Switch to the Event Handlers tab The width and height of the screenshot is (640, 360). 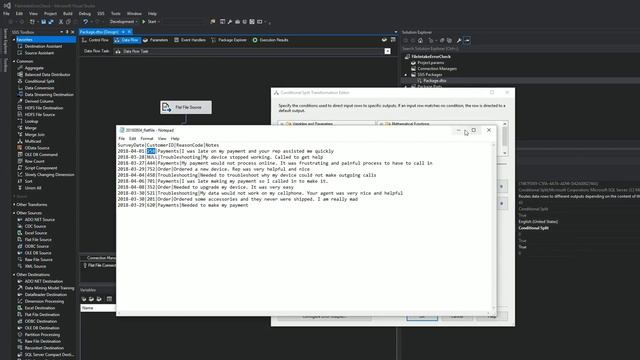[x=190, y=40]
